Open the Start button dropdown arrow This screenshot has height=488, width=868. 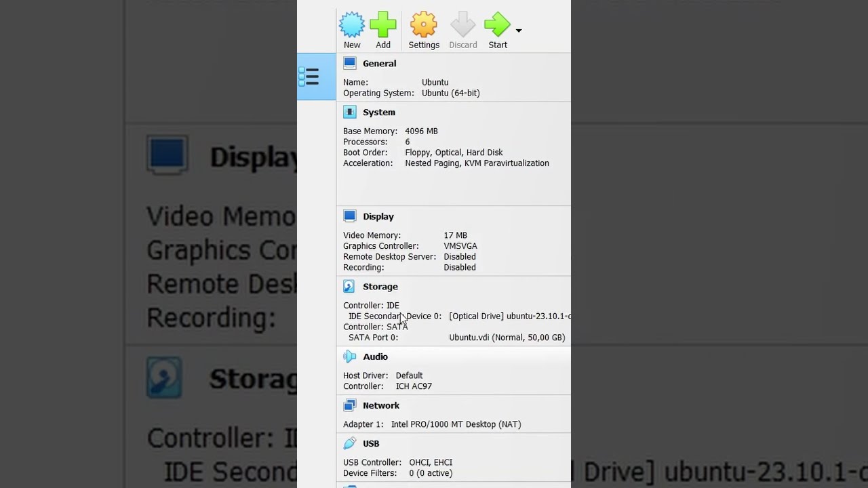pyautogui.click(x=519, y=30)
